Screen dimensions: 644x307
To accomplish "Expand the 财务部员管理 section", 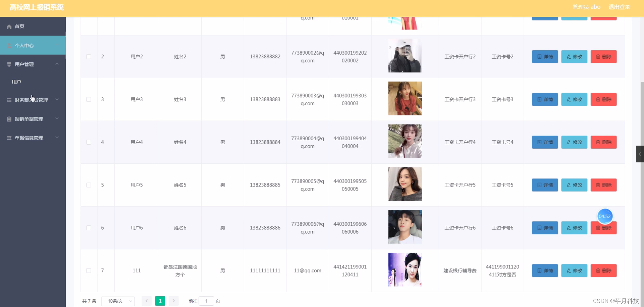I will (x=57, y=100).
